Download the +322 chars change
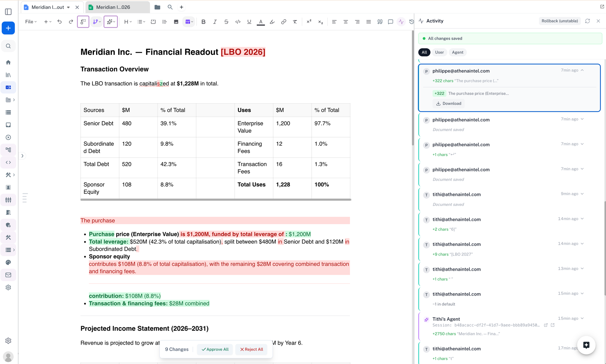The image size is (606, 364). coord(449,104)
